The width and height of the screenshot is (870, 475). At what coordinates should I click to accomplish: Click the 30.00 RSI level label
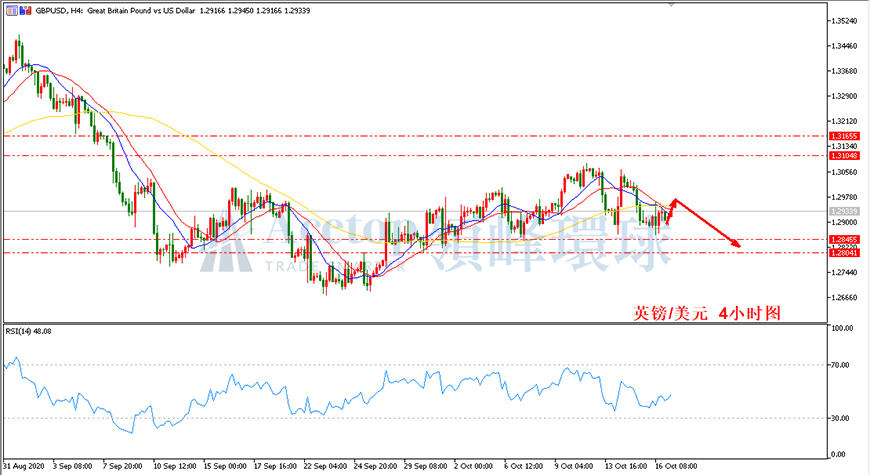pos(840,418)
